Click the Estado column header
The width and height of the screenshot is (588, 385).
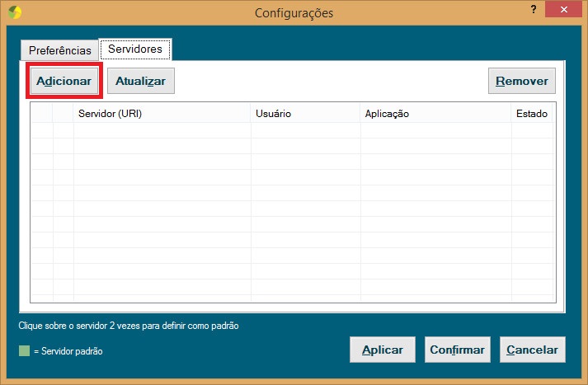(x=532, y=114)
